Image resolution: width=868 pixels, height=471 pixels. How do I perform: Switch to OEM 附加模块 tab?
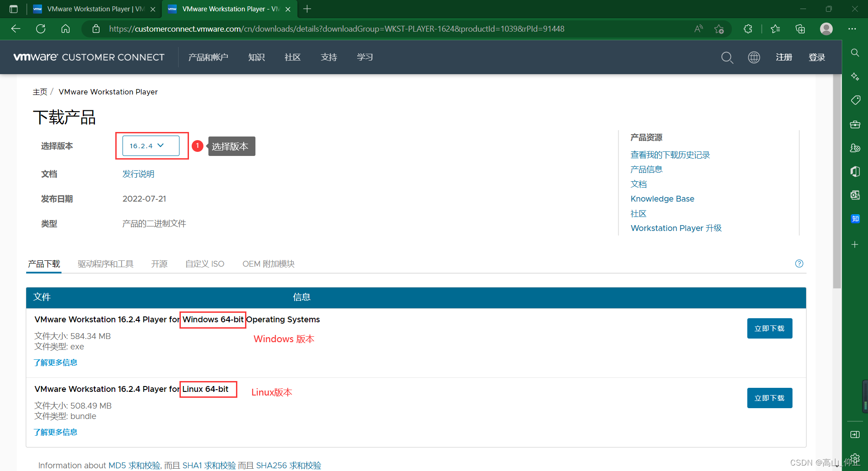pos(269,264)
